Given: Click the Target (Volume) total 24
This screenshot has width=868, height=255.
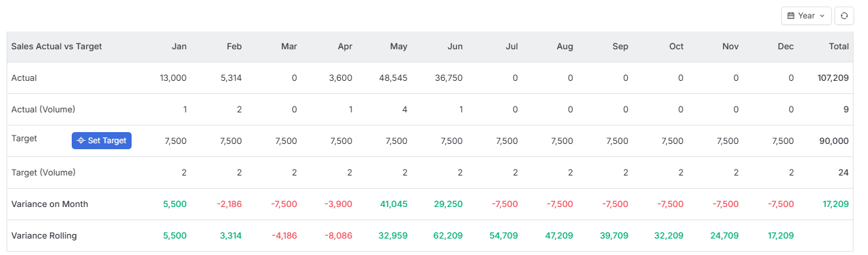Looking at the screenshot, I should 844,173.
